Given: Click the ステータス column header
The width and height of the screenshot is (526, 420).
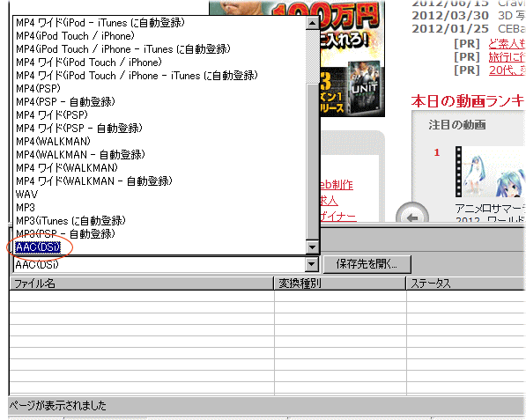Looking at the screenshot, I should coord(466,284).
